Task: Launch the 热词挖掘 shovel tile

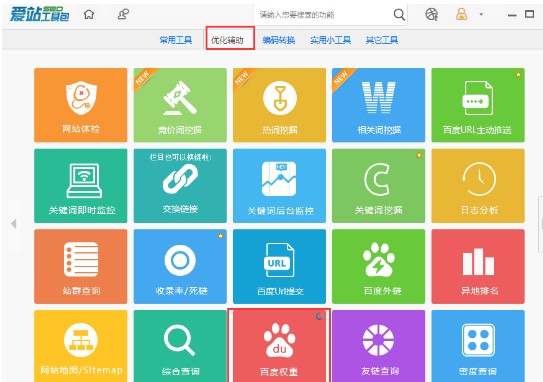Action: pyautogui.click(x=279, y=105)
